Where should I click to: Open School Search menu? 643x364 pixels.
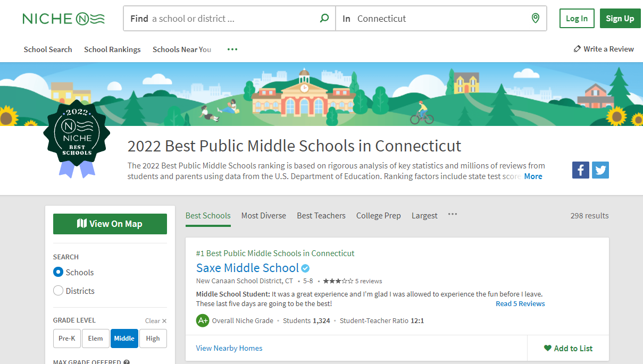tap(48, 49)
